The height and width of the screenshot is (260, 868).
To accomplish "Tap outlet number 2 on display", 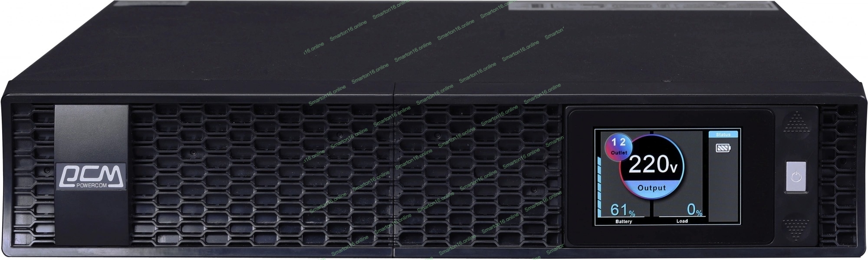I will pos(623,142).
